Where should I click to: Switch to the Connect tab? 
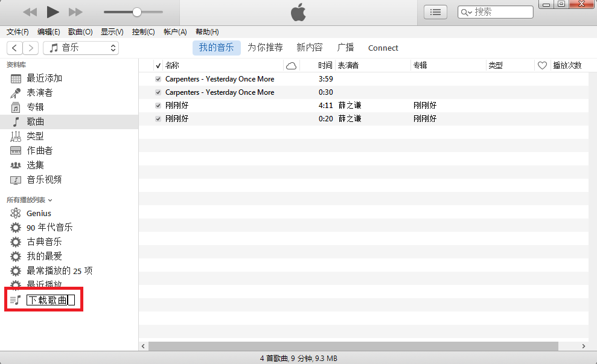point(383,48)
